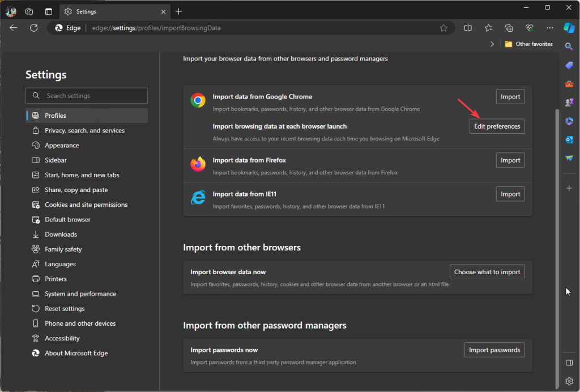Open Collections from the toolbar
Viewport: 580px width, 392px height.
click(x=509, y=28)
